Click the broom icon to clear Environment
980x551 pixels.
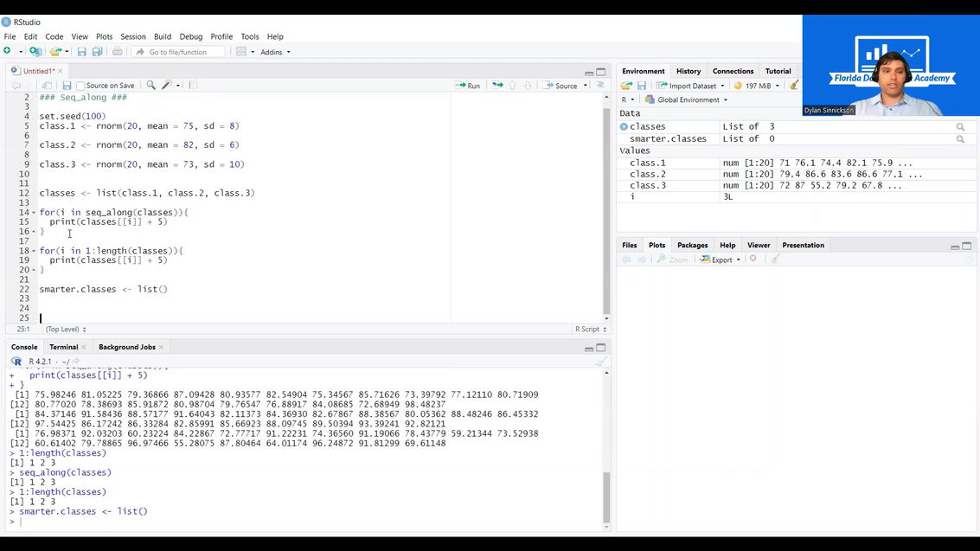(x=793, y=85)
